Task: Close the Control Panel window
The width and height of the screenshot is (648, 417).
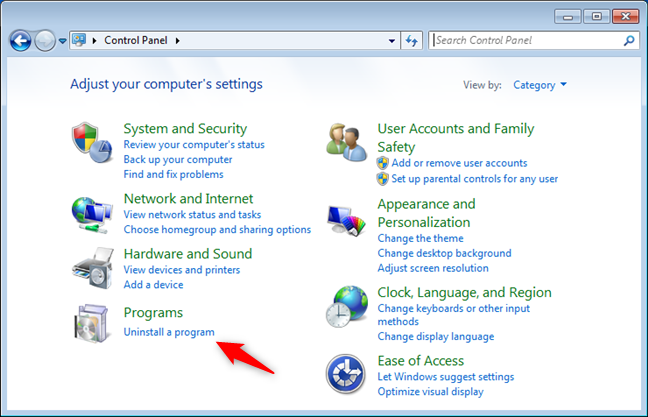Action: pos(626,17)
